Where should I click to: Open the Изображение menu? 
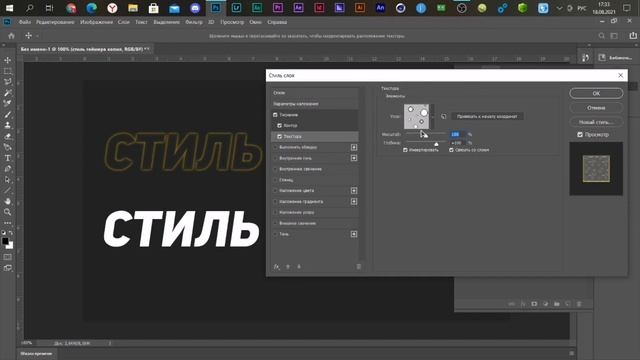[96, 22]
